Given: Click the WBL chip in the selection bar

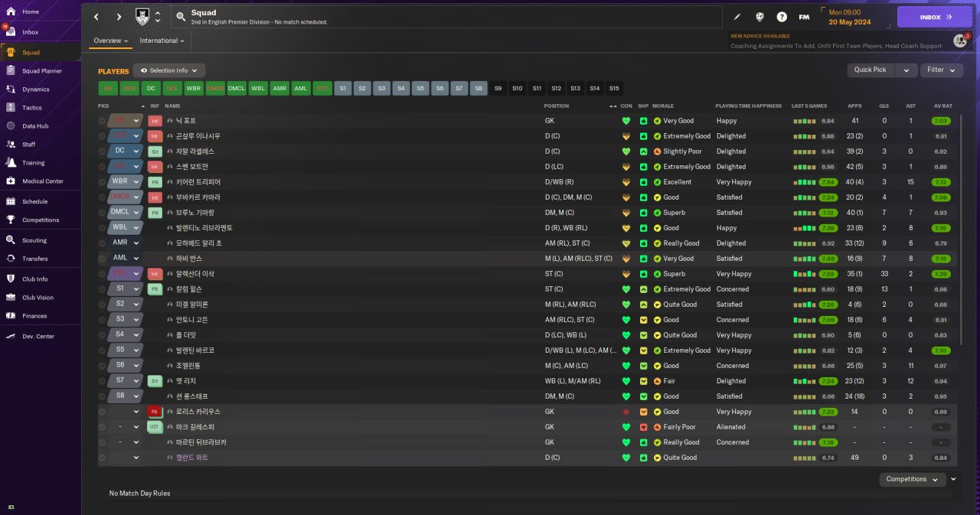Looking at the screenshot, I should (x=259, y=88).
